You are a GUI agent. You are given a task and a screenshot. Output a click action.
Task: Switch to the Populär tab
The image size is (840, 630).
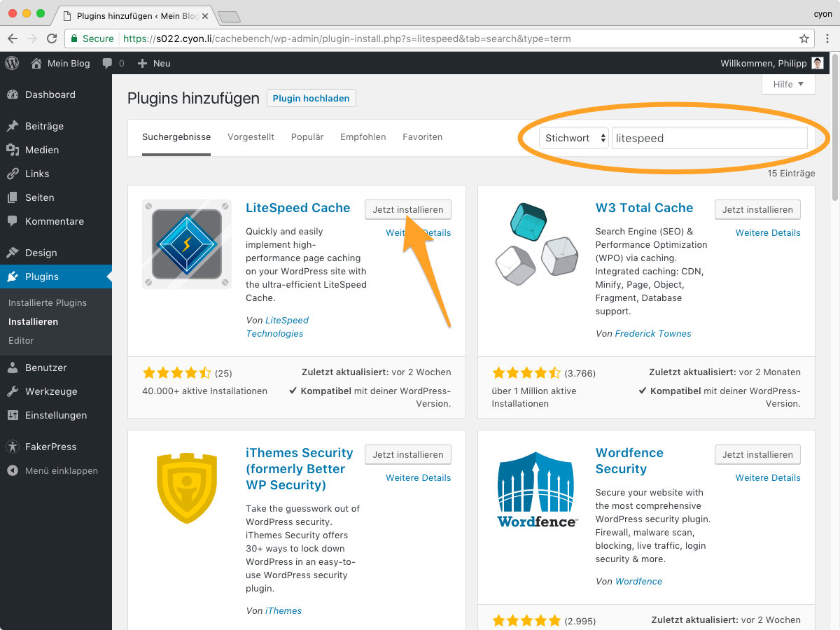pos(307,136)
